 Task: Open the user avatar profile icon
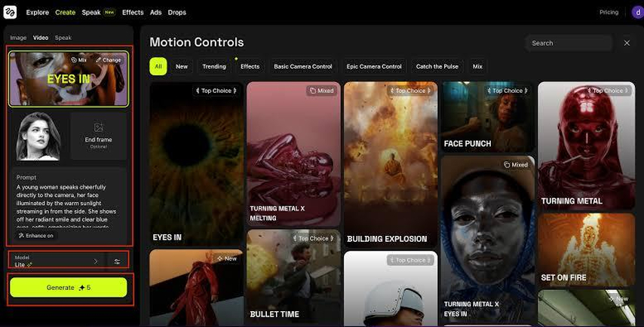coord(638,12)
